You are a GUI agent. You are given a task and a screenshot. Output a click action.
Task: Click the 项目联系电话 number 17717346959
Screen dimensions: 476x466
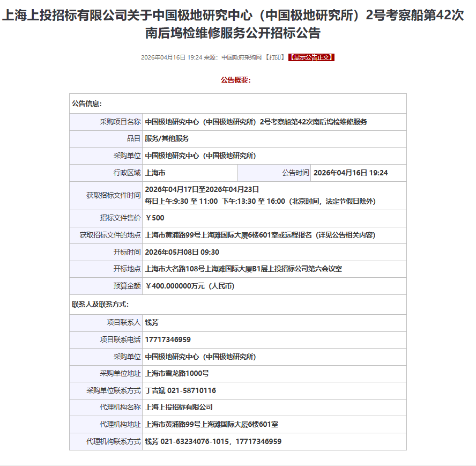pyautogui.click(x=168, y=339)
